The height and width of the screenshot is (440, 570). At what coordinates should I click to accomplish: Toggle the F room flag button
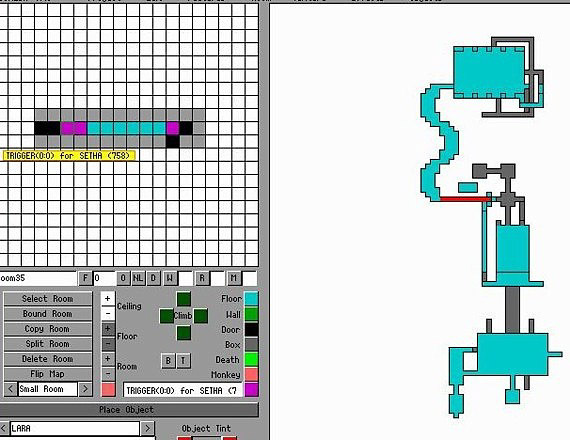point(85,278)
